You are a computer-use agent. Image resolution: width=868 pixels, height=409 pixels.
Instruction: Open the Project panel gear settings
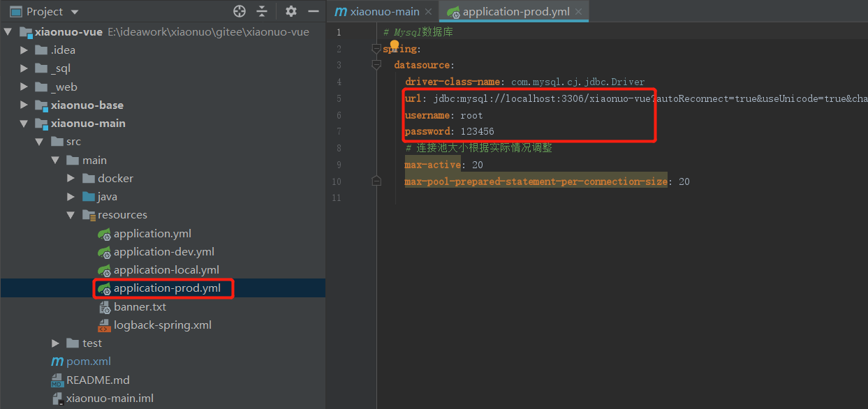click(x=291, y=11)
